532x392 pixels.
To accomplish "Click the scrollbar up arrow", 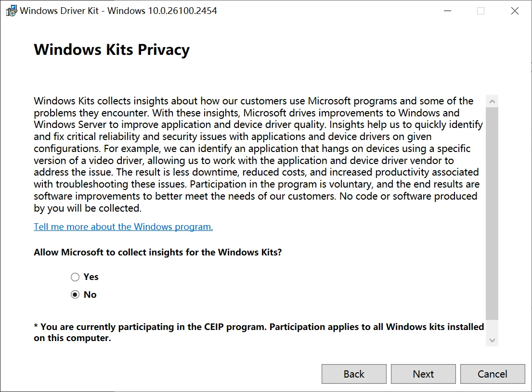I will (492, 101).
